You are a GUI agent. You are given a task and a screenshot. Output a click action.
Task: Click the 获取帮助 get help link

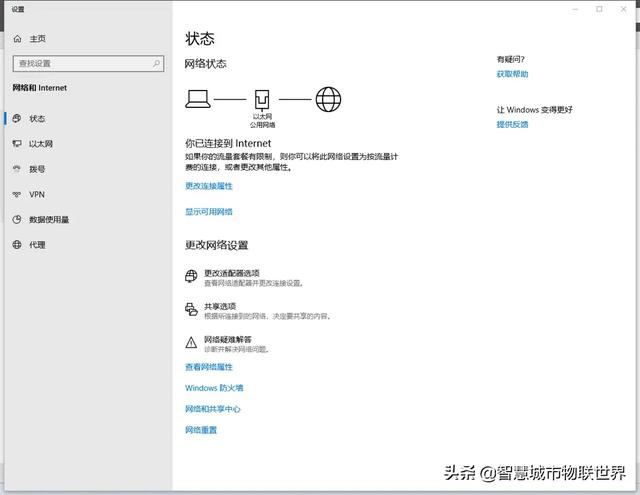(x=512, y=74)
